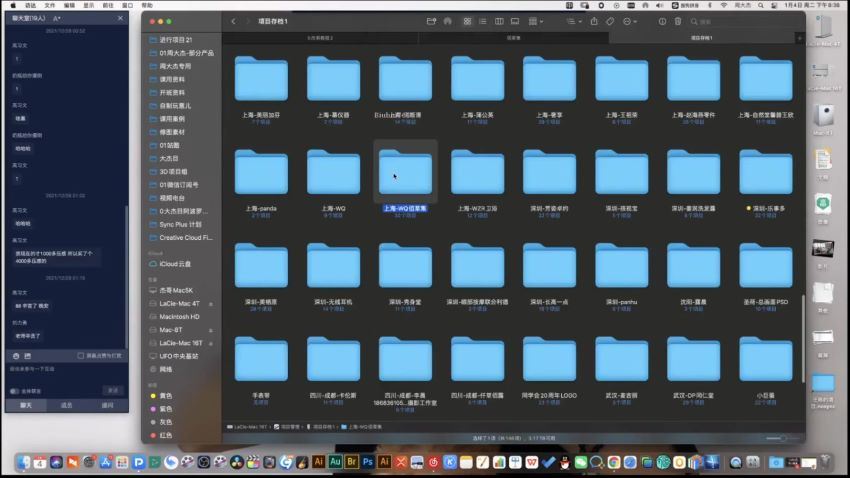This screenshot has width=850, height=478.
Task: Open the Apple menu
Action: point(12,5)
